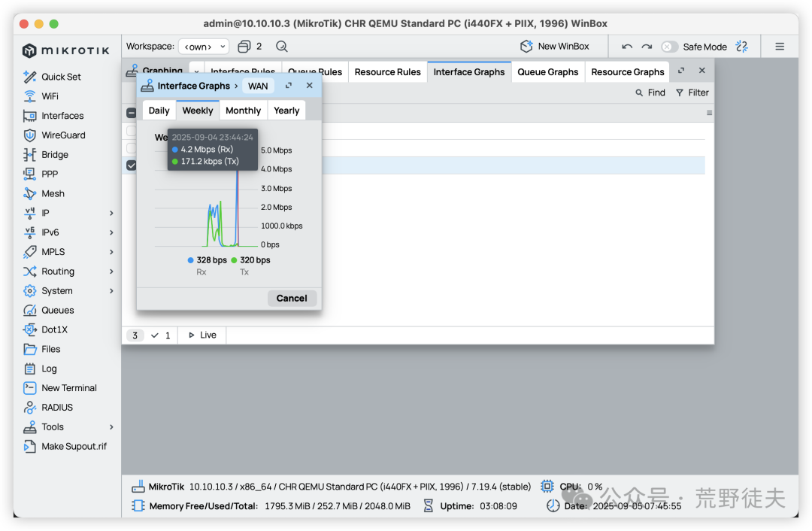Toggle the select-all header checkbox
This screenshot has width=812, height=531.
pyautogui.click(x=132, y=113)
